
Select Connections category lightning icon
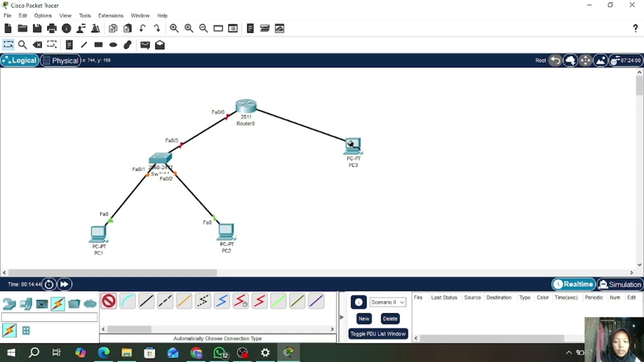click(57, 304)
